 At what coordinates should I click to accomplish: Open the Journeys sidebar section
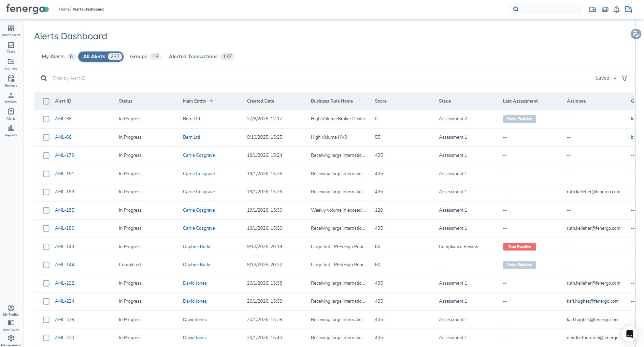11,64
